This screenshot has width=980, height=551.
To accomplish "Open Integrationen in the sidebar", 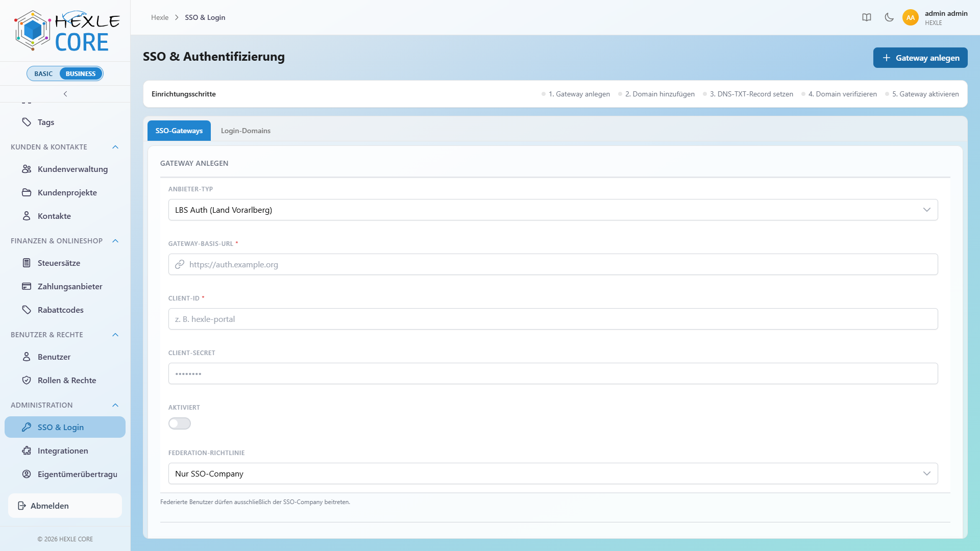I will [x=65, y=450].
